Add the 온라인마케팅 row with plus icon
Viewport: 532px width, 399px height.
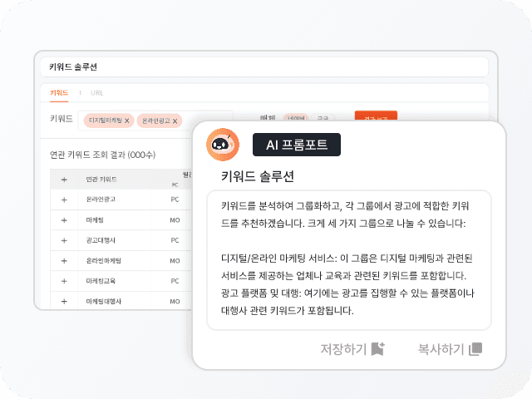click(64, 261)
